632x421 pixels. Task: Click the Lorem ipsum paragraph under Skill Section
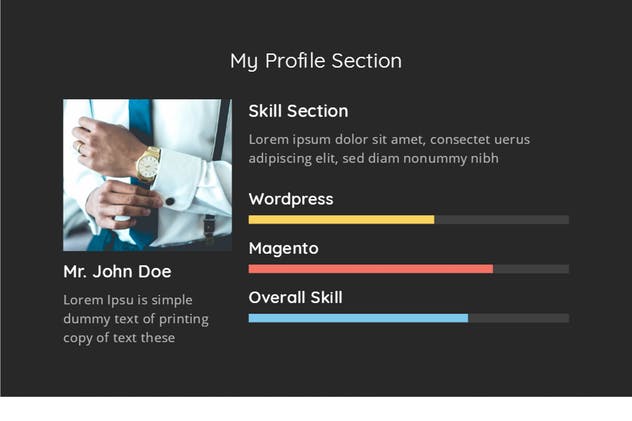pyautogui.click(x=389, y=148)
